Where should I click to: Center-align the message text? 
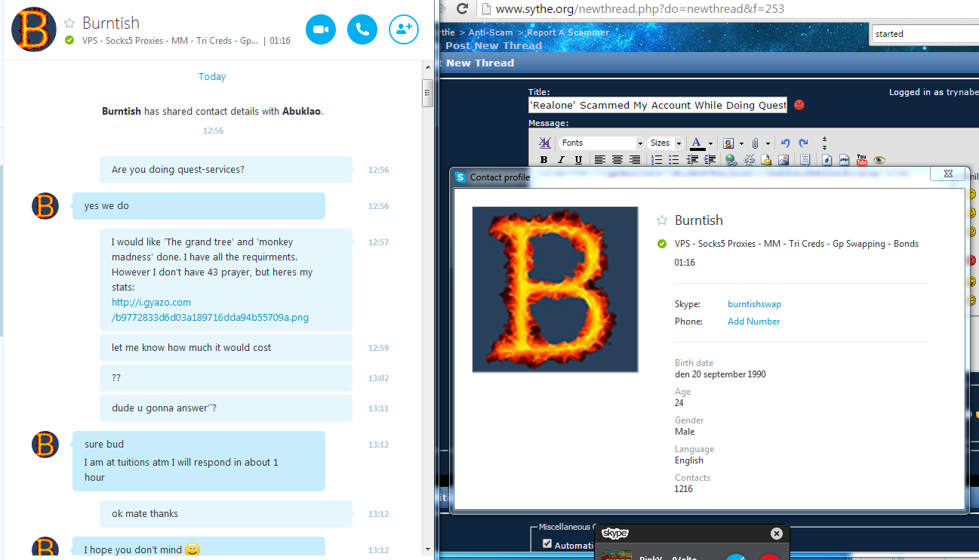pyautogui.click(x=617, y=160)
